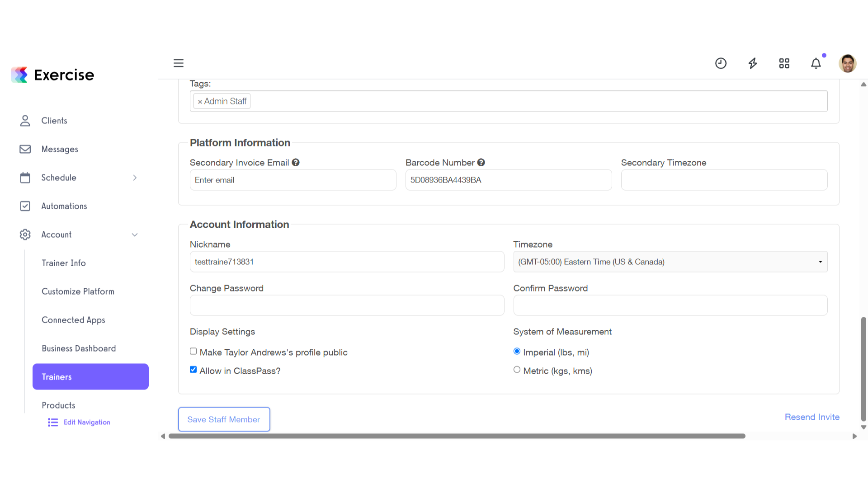
Task: Open the user profile avatar
Action: pos(848,63)
